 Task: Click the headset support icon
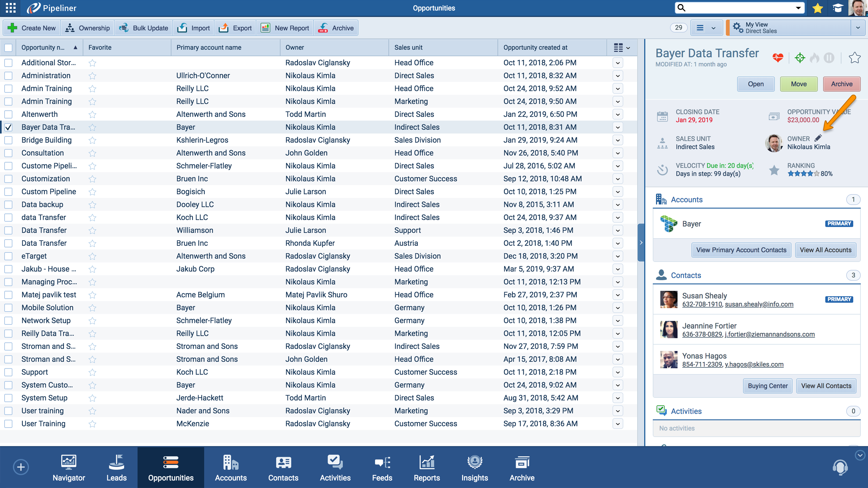click(840, 467)
